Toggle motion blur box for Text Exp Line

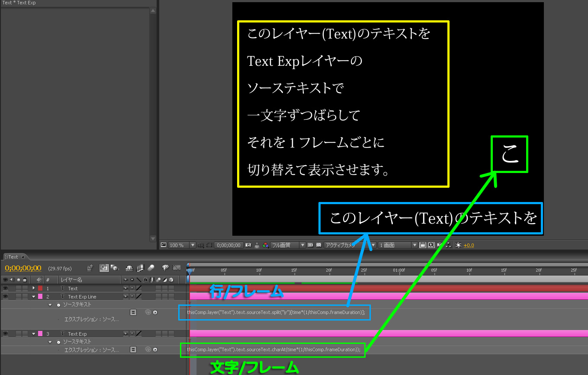tap(158, 296)
